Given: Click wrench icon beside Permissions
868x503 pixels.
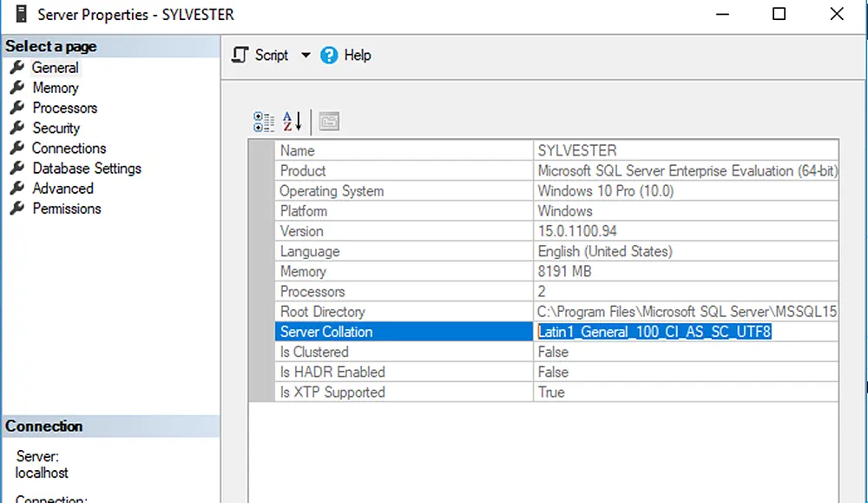Looking at the screenshot, I should (x=17, y=208).
